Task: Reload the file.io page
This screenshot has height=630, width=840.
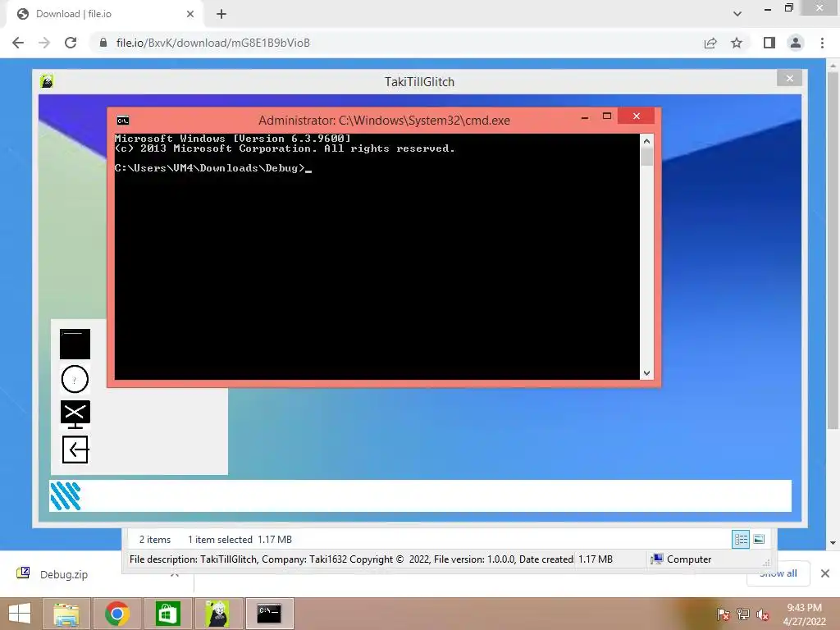Action: pyautogui.click(x=71, y=43)
